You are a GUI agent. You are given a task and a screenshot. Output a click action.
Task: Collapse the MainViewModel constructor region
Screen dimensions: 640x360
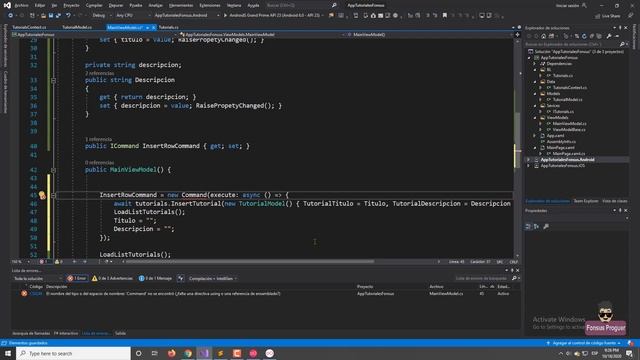click(x=53, y=170)
